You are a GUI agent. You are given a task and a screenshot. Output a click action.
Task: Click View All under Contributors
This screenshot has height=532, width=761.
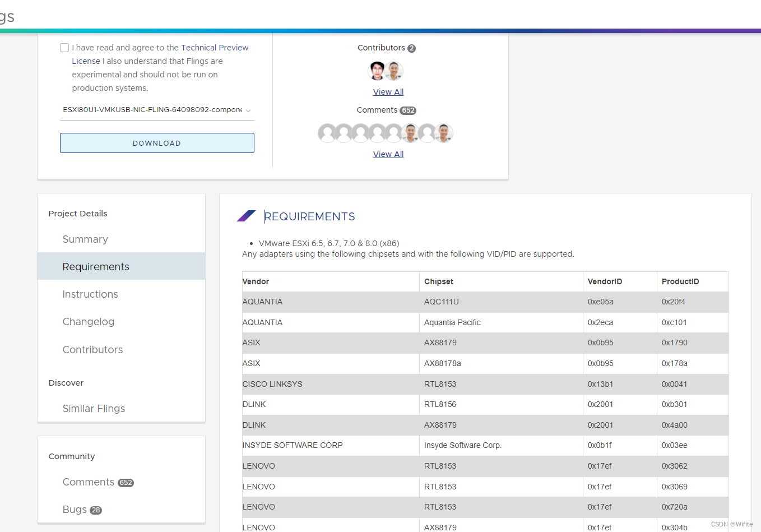(388, 92)
